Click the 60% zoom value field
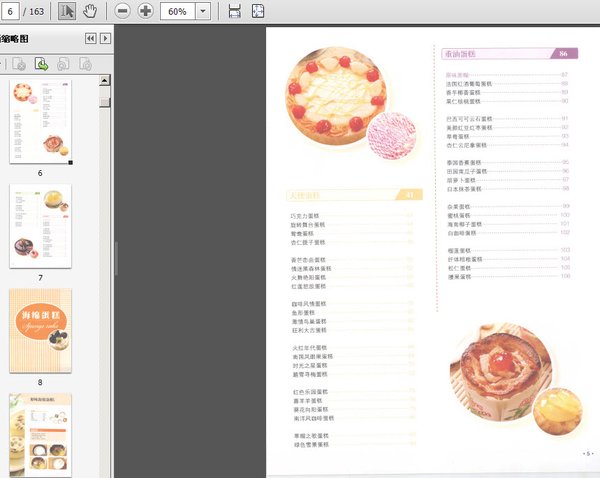 178,11
